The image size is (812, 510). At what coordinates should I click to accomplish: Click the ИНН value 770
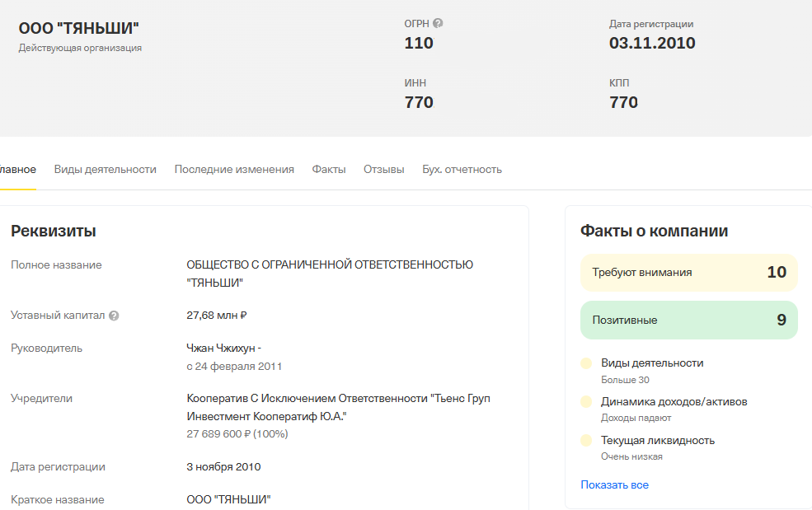click(x=419, y=102)
